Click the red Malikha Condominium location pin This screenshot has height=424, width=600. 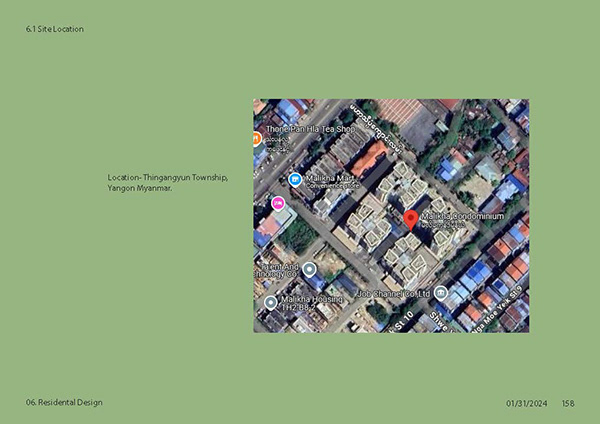tap(410, 220)
